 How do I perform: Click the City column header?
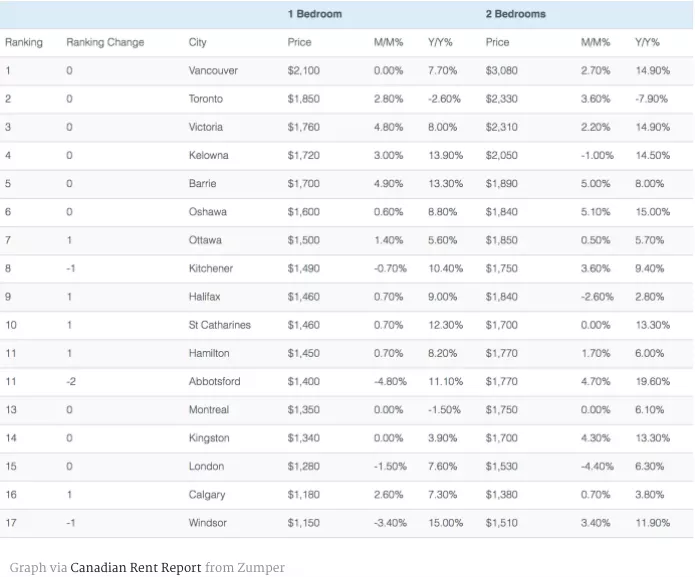click(x=198, y=43)
